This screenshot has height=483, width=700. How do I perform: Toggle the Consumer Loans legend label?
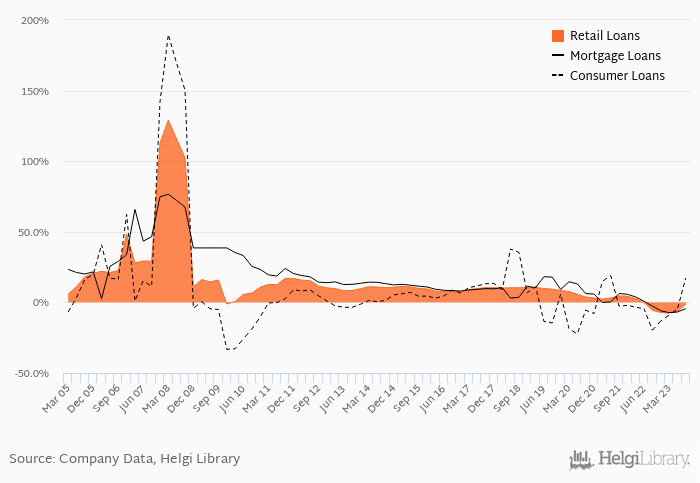(617, 75)
